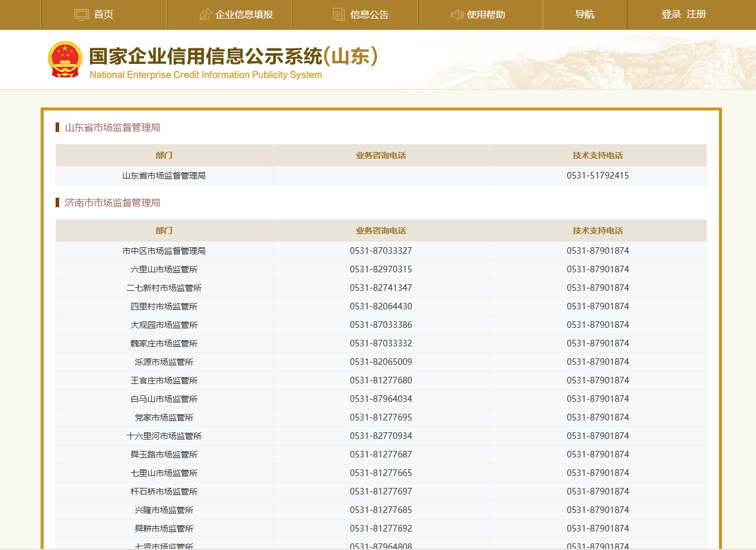Select the 济南市市场监督管理局 section heading

click(x=112, y=202)
